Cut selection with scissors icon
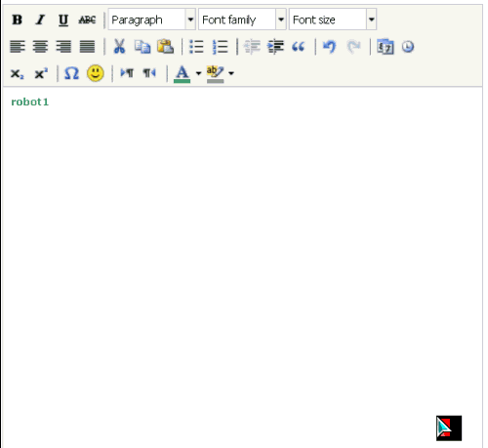Viewport: 488px width, 448px height. pos(119,47)
